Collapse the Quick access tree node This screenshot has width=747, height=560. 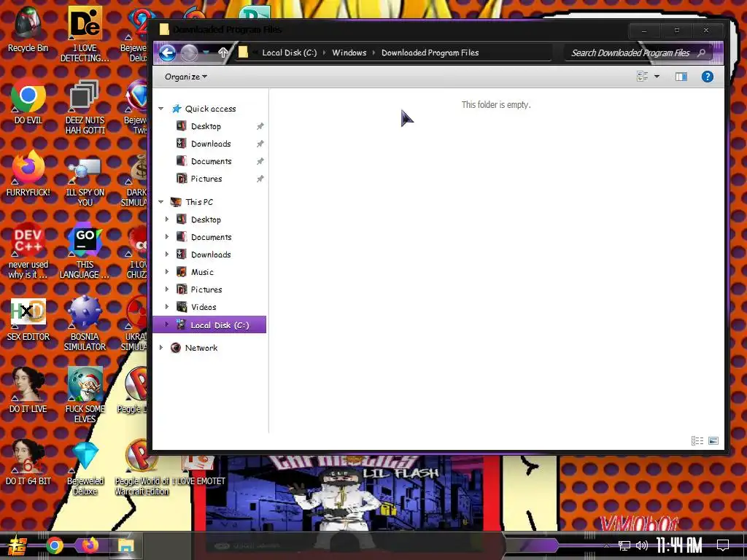click(x=161, y=109)
